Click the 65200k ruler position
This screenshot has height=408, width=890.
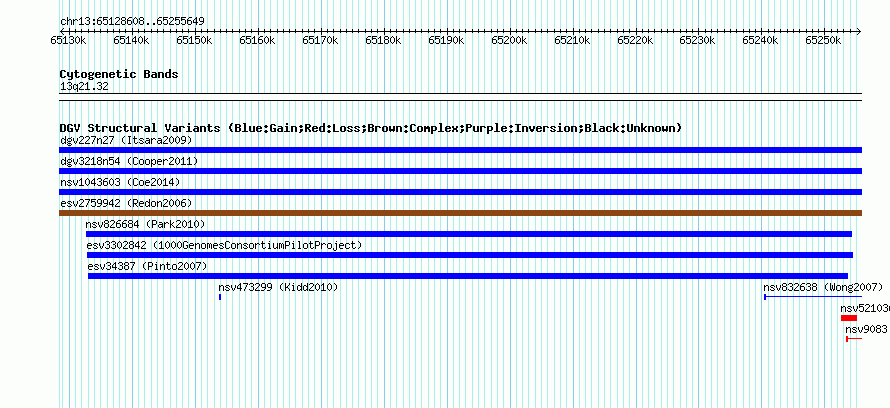509,40
